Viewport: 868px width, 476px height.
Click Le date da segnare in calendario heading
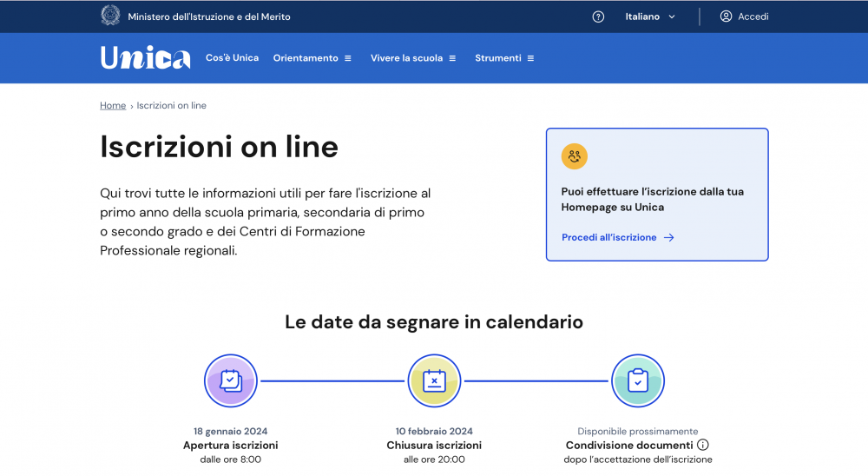coord(434,322)
